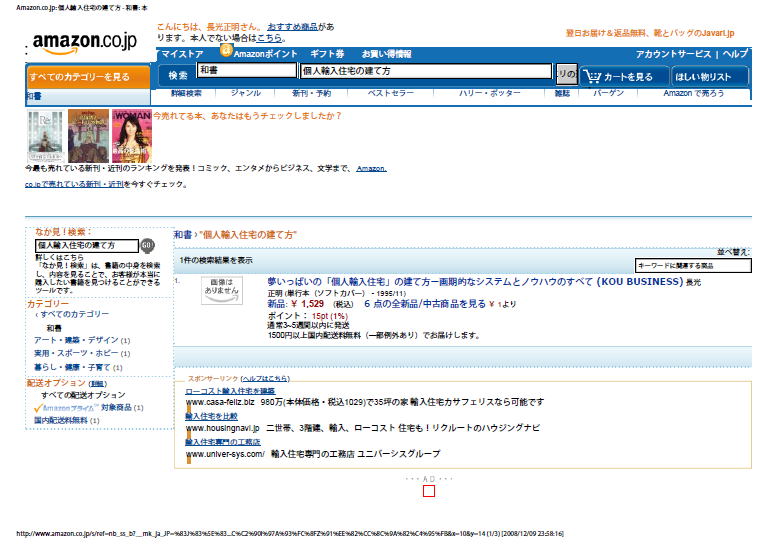The width and height of the screenshot is (770, 544).
Task: Click ほしい物リスト button
Action: pyautogui.click(x=709, y=77)
